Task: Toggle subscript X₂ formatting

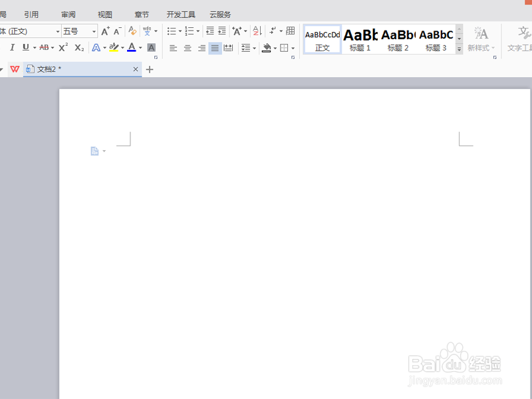Action: point(79,47)
